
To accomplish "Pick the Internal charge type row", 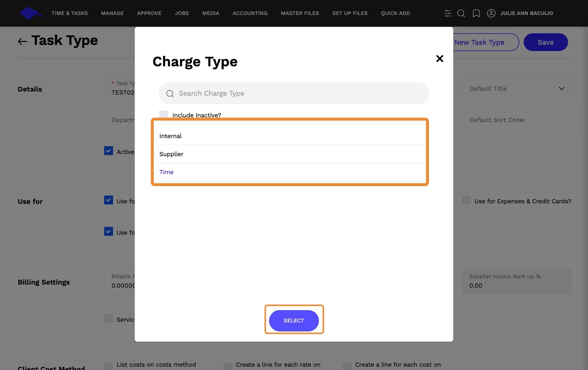I will [x=171, y=136].
